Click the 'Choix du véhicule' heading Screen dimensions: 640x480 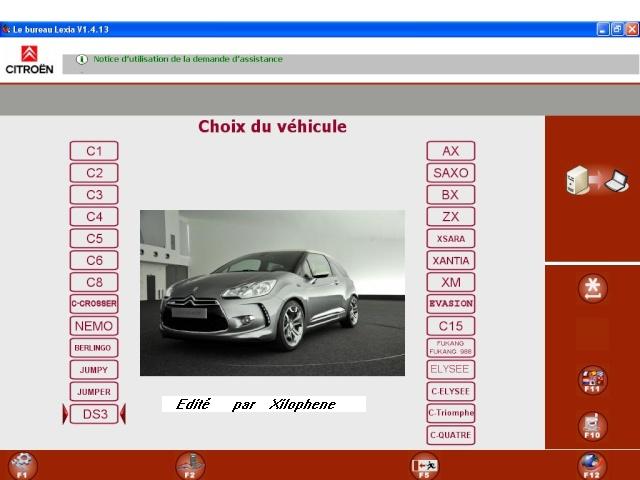click(272, 127)
